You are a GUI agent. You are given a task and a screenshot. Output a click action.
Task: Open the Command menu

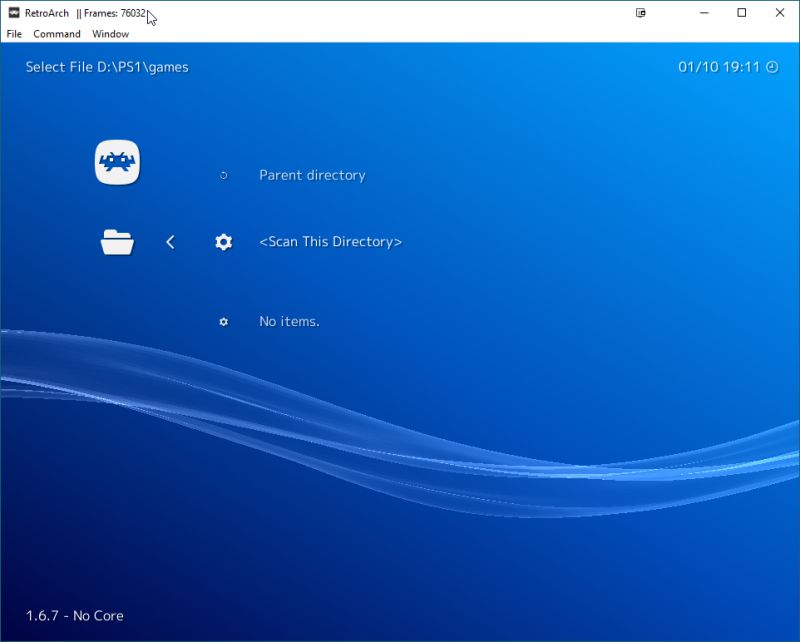pos(57,33)
